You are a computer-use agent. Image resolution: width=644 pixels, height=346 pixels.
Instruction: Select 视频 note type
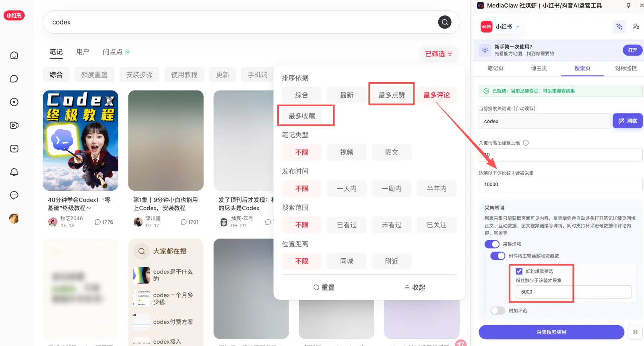[347, 152]
